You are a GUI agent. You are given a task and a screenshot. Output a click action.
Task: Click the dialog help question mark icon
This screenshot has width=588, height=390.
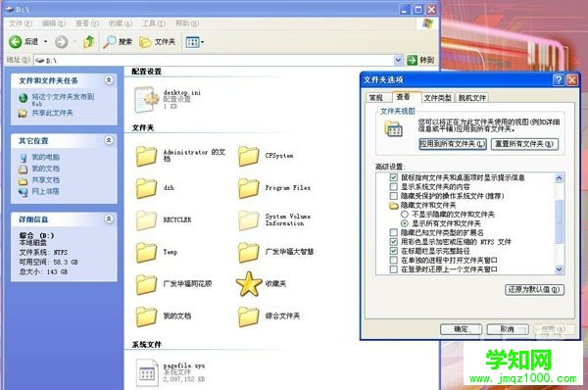(x=559, y=80)
